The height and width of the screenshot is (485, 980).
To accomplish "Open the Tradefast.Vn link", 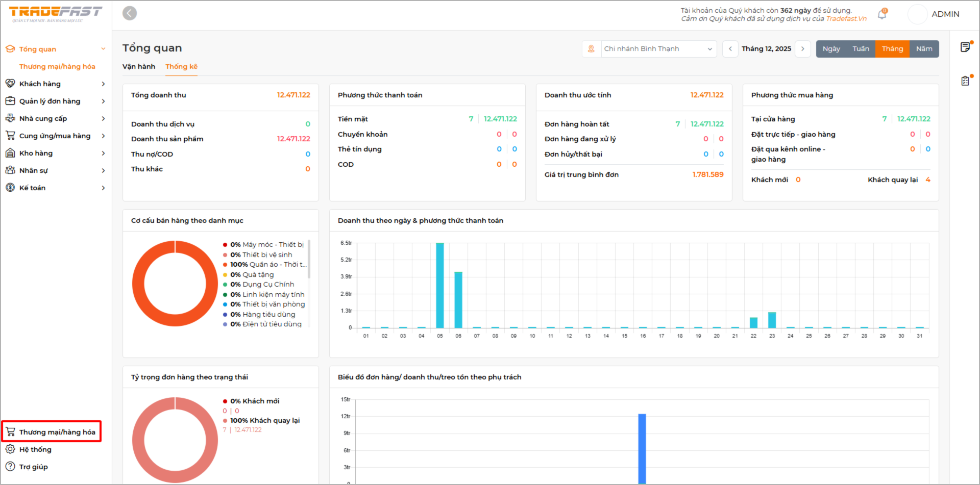I will click(x=846, y=19).
